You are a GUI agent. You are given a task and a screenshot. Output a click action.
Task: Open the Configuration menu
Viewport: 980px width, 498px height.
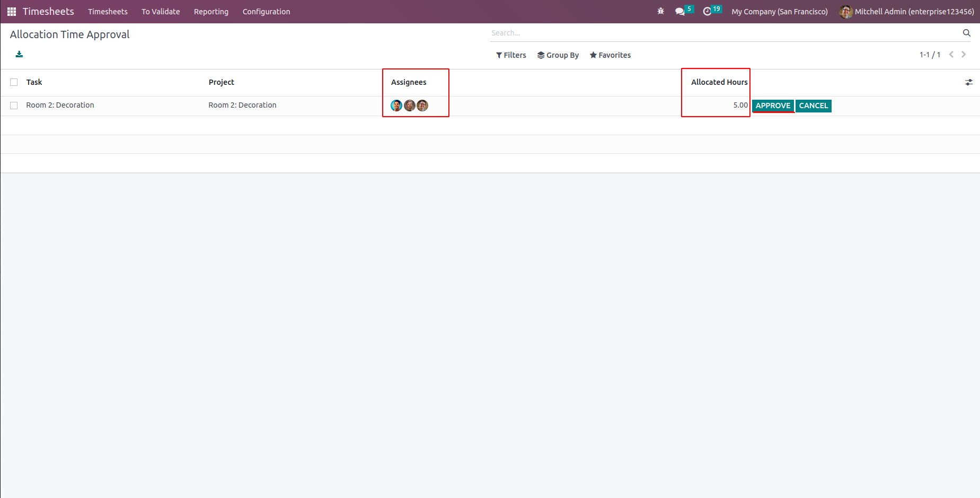click(x=266, y=12)
